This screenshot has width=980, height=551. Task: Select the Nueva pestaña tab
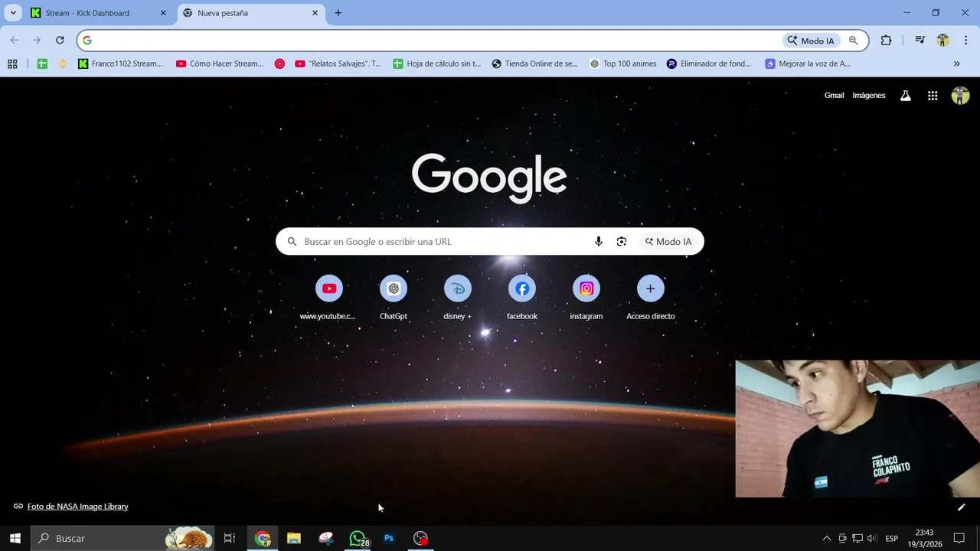251,13
